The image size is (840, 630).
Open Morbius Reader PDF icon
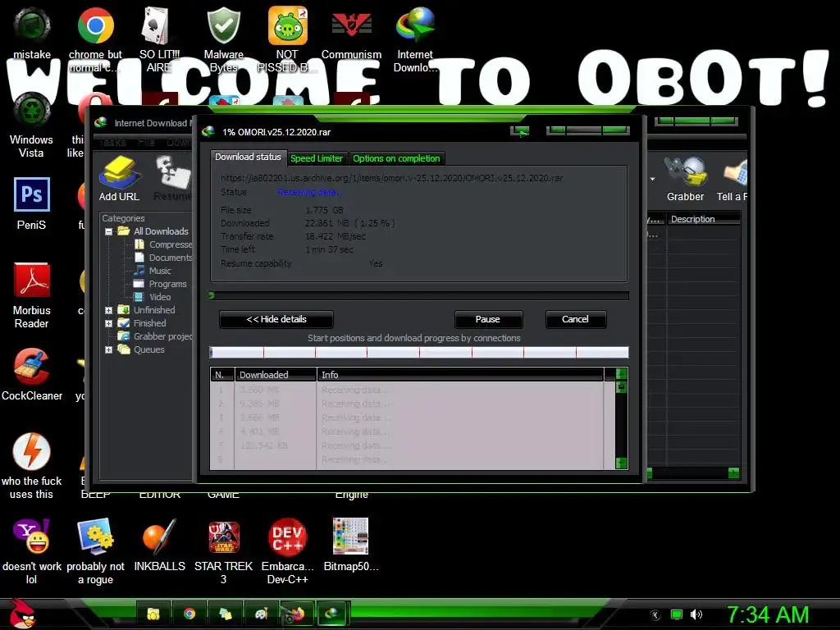point(32,295)
